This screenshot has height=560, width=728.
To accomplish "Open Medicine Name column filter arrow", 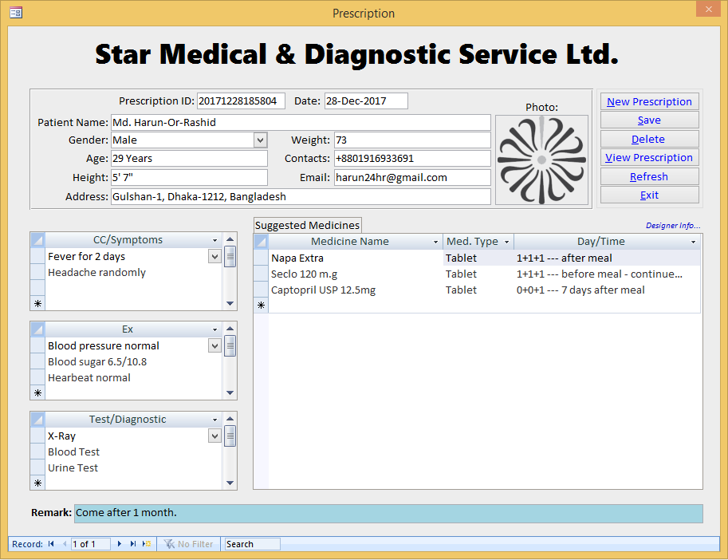I will tap(435, 242).
